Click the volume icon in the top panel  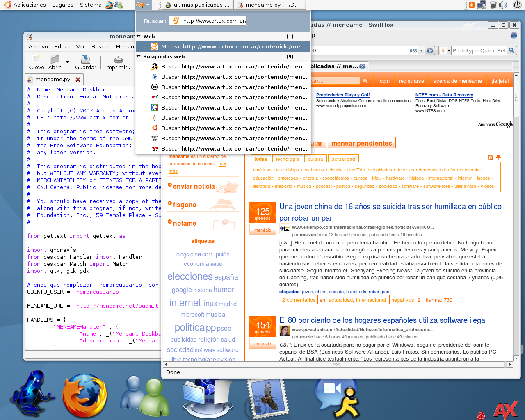(x=502, y=5)
